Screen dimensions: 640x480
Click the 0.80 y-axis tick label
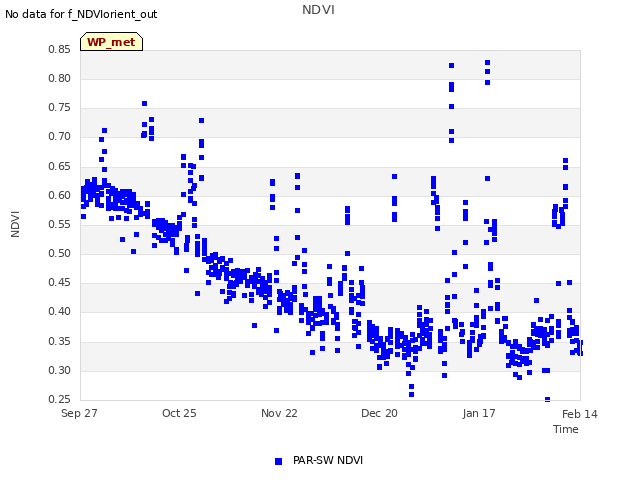click(x=59, y=78)
